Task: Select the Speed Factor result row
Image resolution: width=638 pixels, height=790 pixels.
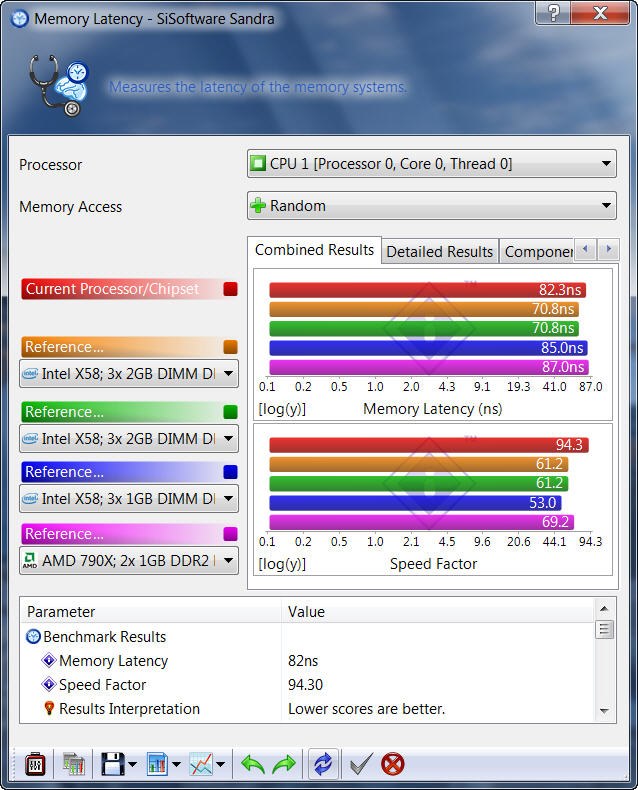Action: [x=307, y=685]
